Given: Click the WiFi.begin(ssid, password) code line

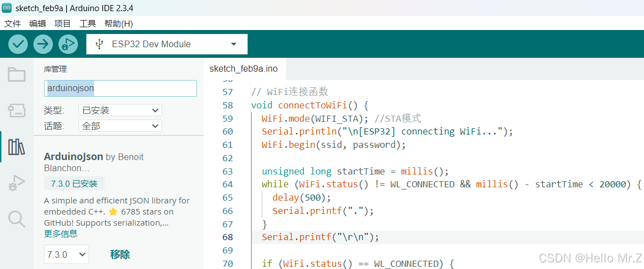Looking at the screenshot, I should pyautogui.click(x=333, y=145).
